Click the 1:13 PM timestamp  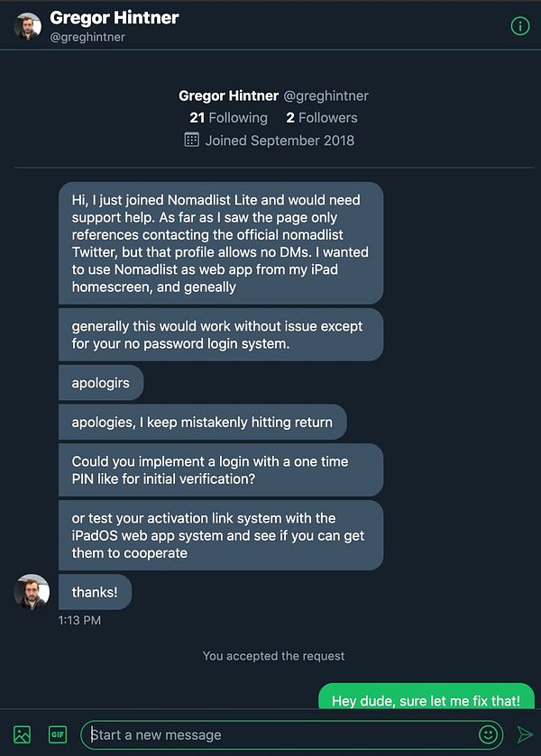[x=79, y=620]
